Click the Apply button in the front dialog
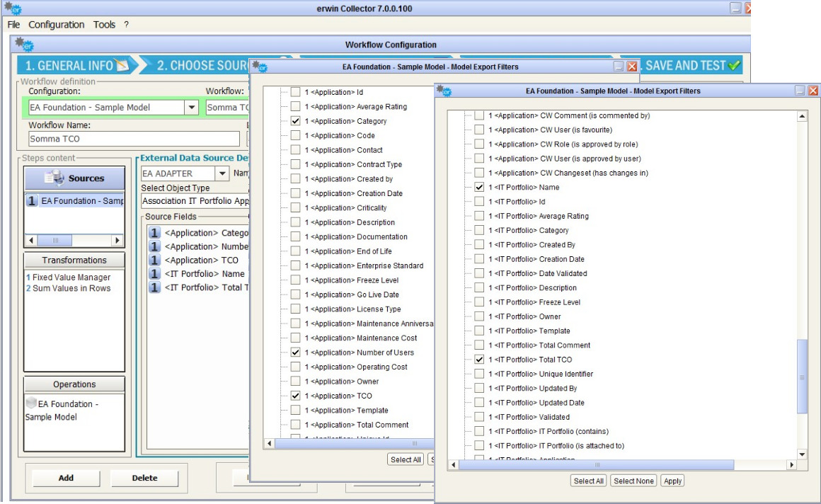This screenshot has height=504, width=821. (x=672, y=481)
